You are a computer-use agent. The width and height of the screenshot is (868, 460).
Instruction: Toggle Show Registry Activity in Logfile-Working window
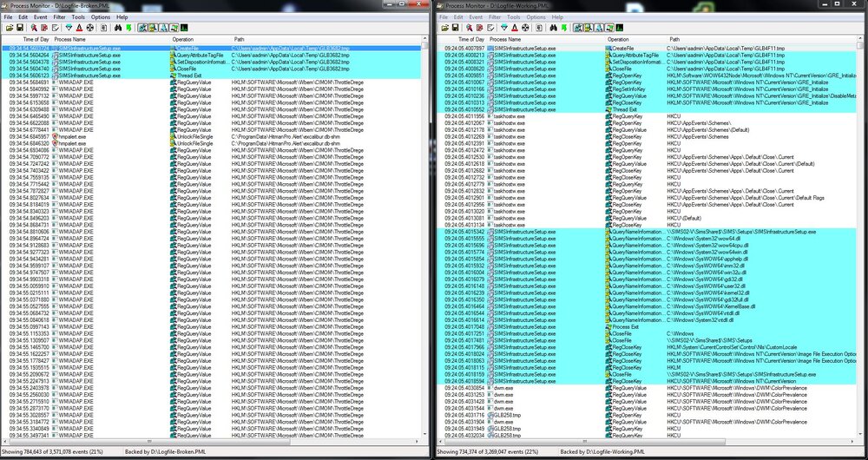(577, 28)
